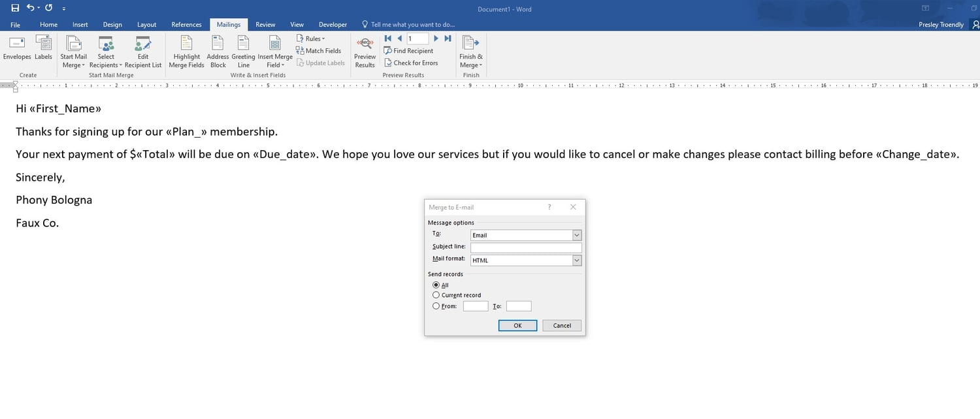Select the From record range option
980x419 pixels.
pos(436,305)
